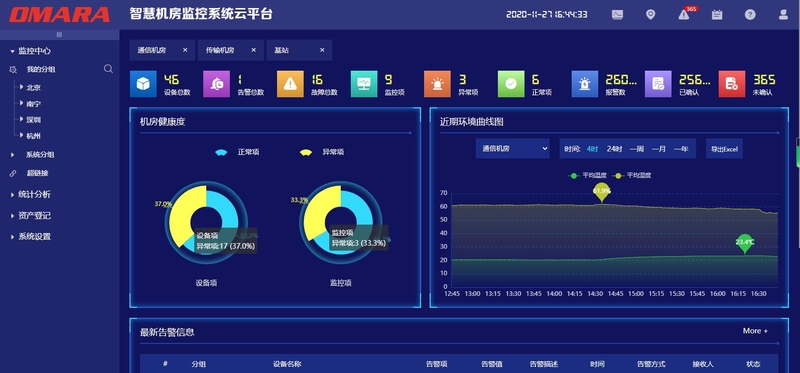Click the 导出Excel button
The image size is (800, 373).
click(724, 148)
